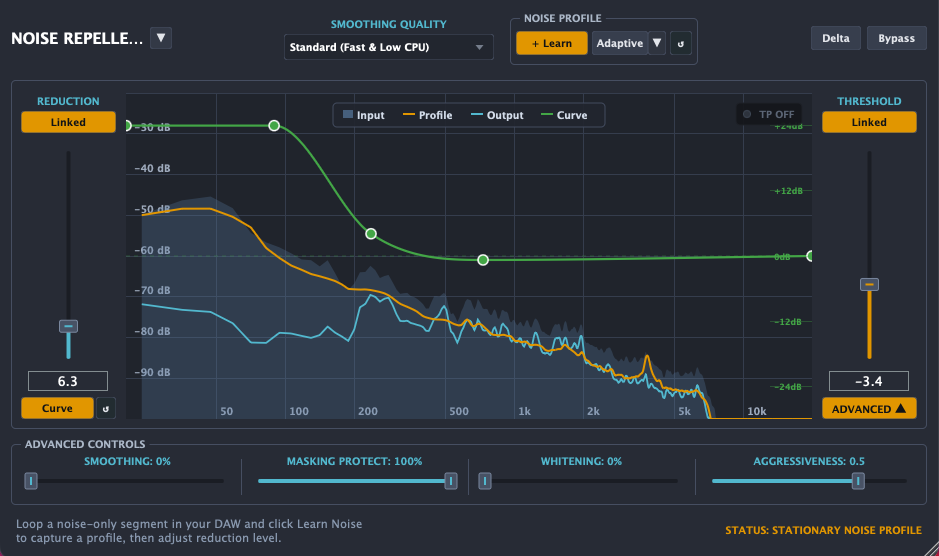Open the Smoothing Quality combo box
Image resolution: width=939 pixels, height=556 pixels.
(389, 47)
